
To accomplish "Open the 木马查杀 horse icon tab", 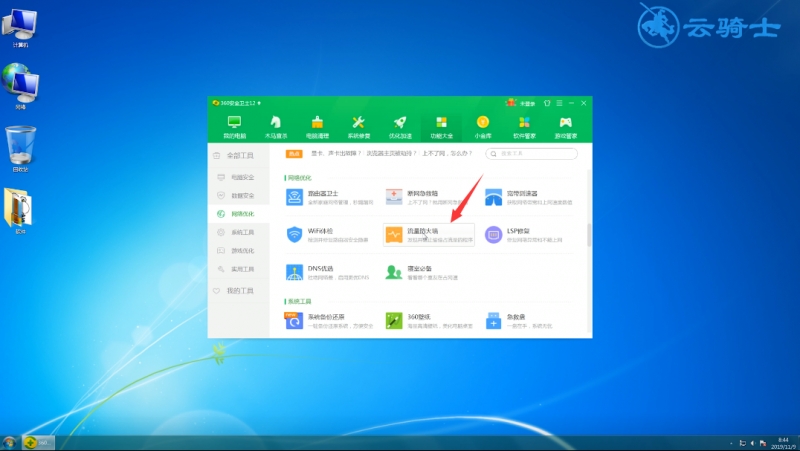I will coord(276,127).
